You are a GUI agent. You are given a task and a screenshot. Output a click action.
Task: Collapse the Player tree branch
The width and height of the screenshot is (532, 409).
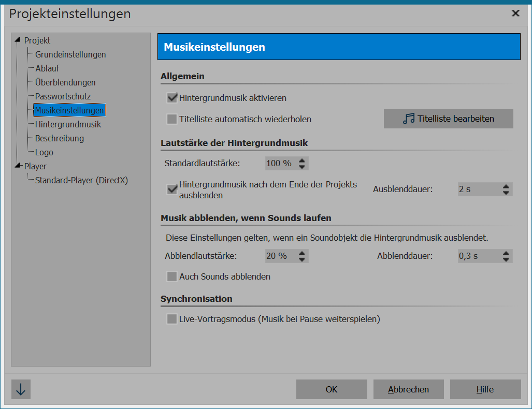(x=18, y=166)
